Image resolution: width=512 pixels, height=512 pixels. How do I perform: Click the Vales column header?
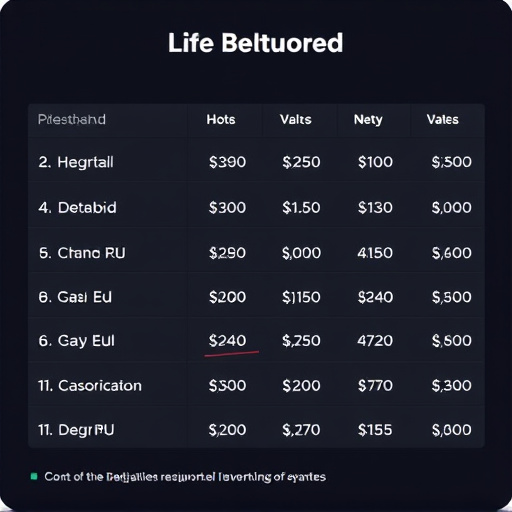pos(442,119)
